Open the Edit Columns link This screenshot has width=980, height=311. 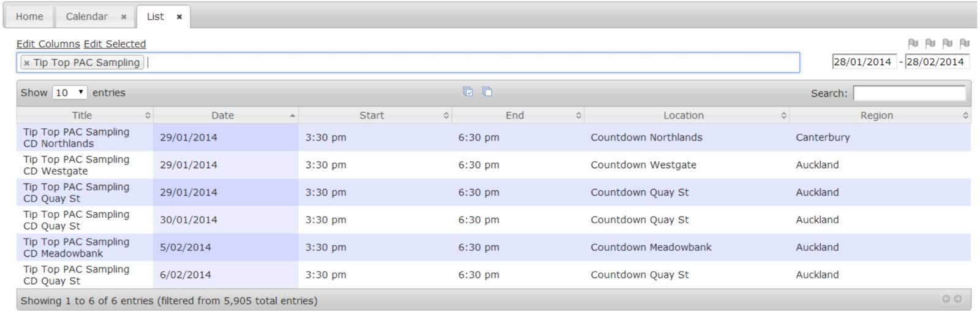[x=48, y=44]
